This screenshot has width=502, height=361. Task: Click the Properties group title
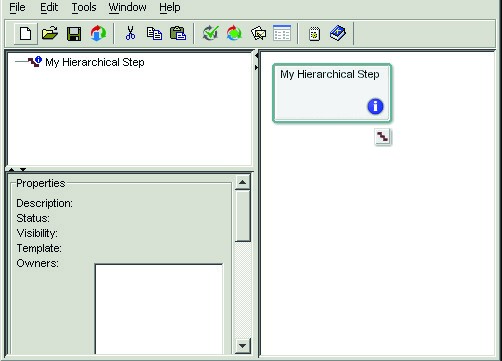point(41,183)
